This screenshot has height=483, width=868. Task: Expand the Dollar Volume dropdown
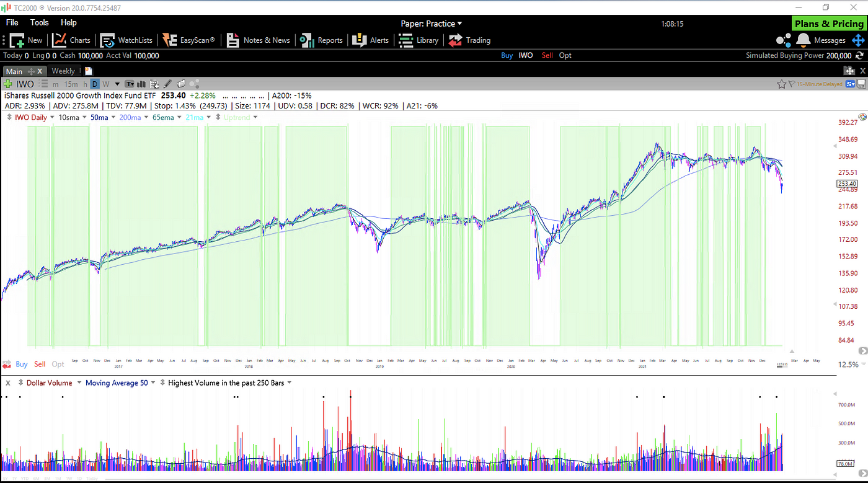(79, 383)
